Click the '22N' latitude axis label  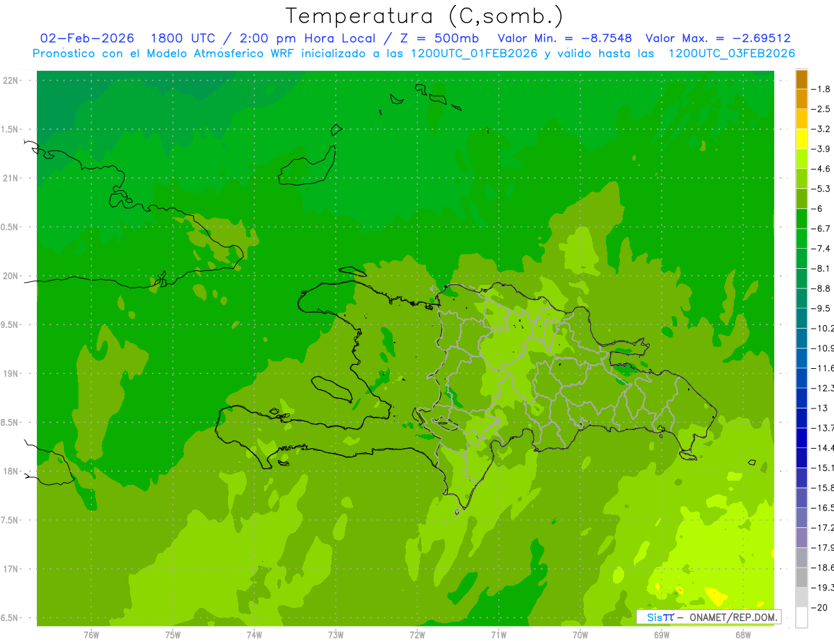[x=11, y=81]
